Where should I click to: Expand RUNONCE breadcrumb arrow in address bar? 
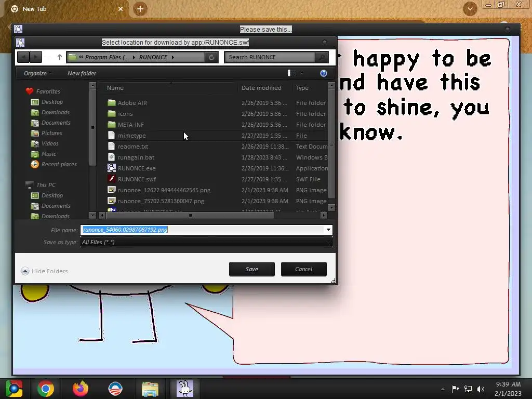click(173, 57)
